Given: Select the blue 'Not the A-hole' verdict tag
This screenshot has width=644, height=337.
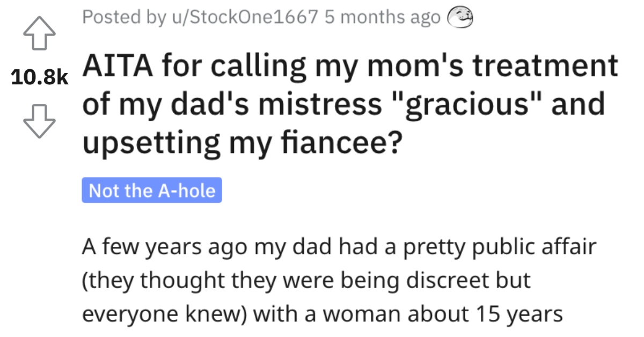Looking at the screenshot, I should point(151,189).
